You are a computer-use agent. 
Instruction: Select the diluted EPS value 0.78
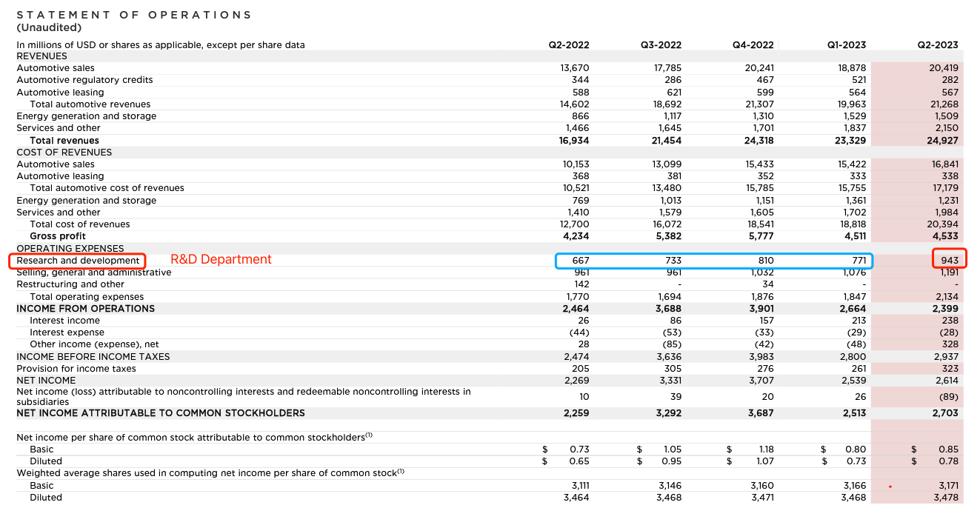click(x=950, y=460)
